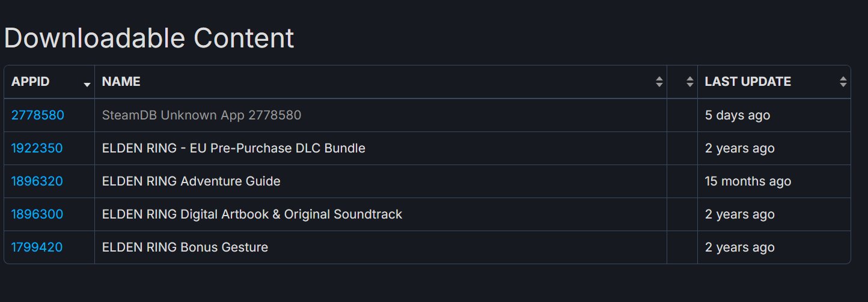The width and height of the screenshot is (868, 302).
Task: Open app ID 1896320 link
Action: coord(37,181)
